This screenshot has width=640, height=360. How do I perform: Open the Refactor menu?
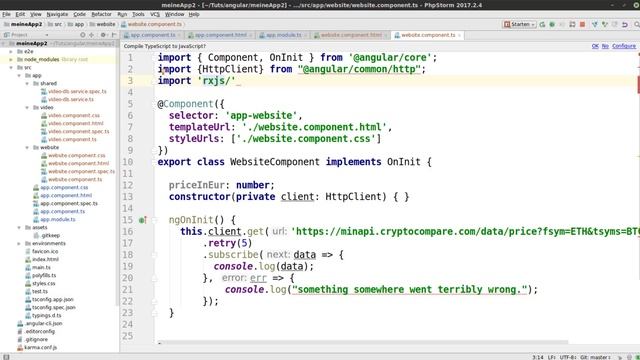point(101,14)
